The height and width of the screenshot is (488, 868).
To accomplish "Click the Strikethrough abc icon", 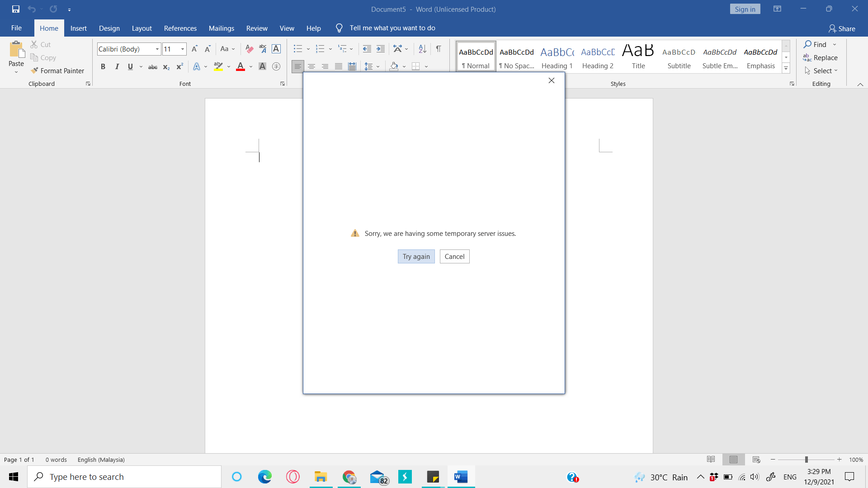I will (153, 67).
